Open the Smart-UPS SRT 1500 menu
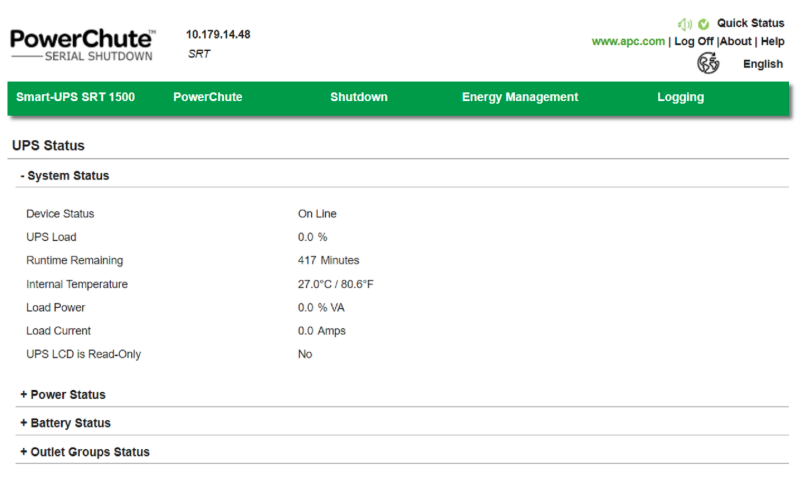This screenshot has width=802, height=486. pyautogui.click(x=75, y=97)
